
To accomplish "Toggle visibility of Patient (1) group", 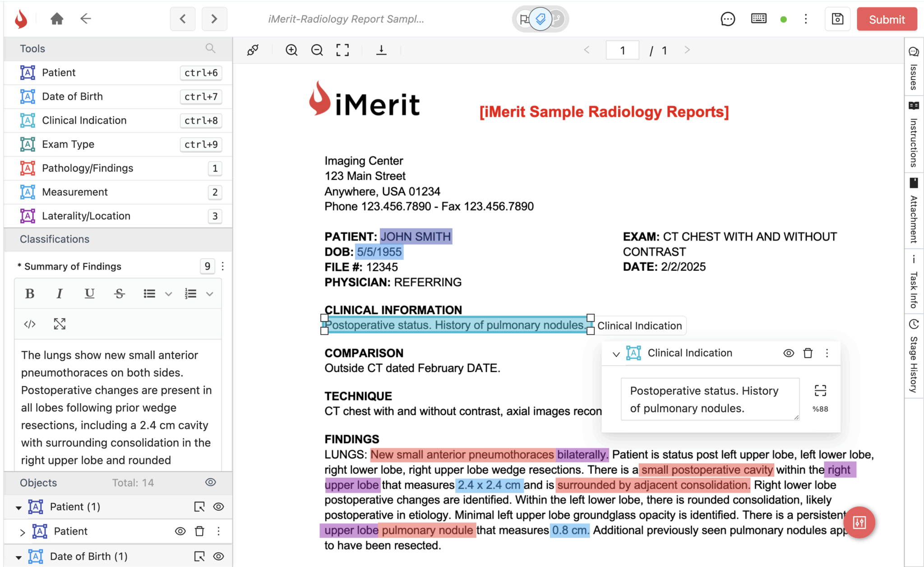I will point(219,507).
